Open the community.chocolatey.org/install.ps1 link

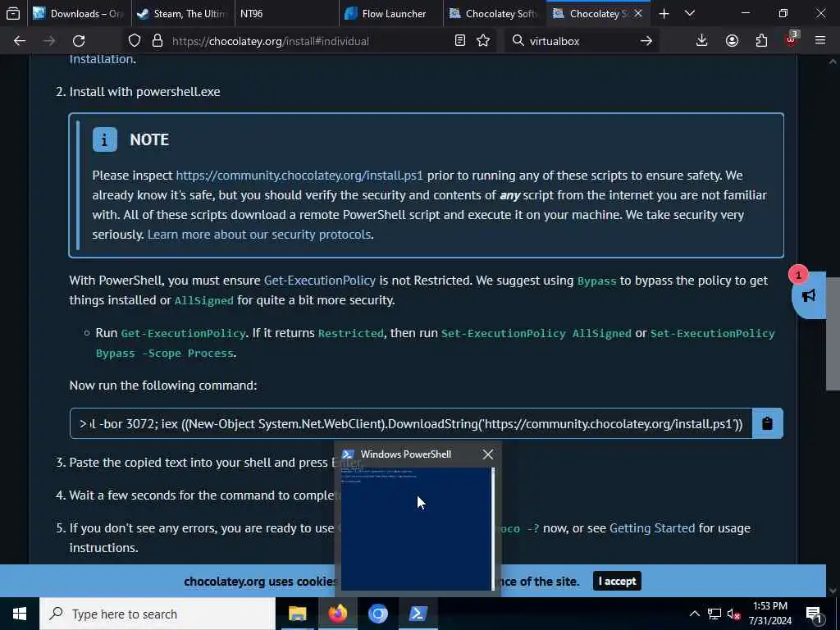299,176
